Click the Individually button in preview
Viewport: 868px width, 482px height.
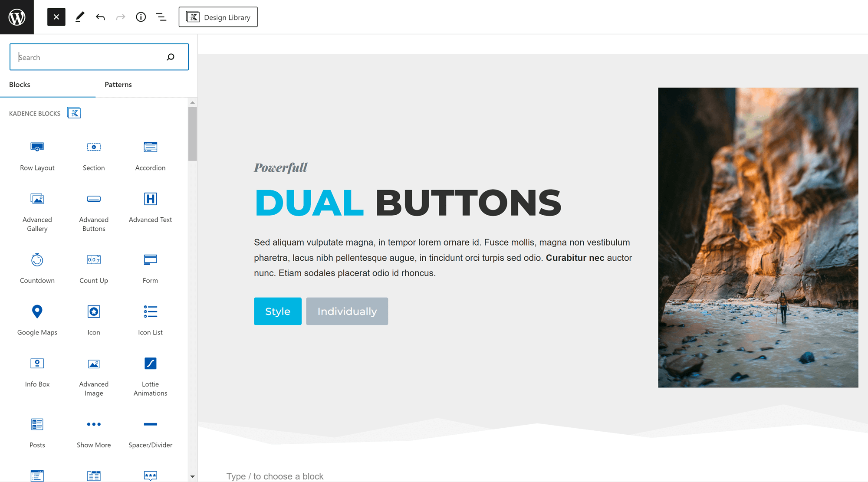pyautogui.click(x=347, y=311)
